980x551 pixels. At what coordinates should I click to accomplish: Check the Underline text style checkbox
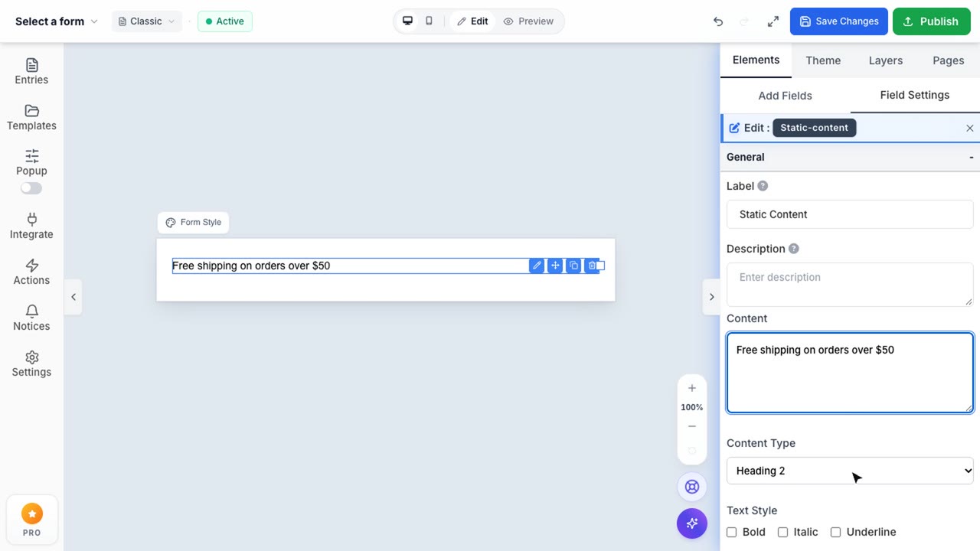[836, 532]
